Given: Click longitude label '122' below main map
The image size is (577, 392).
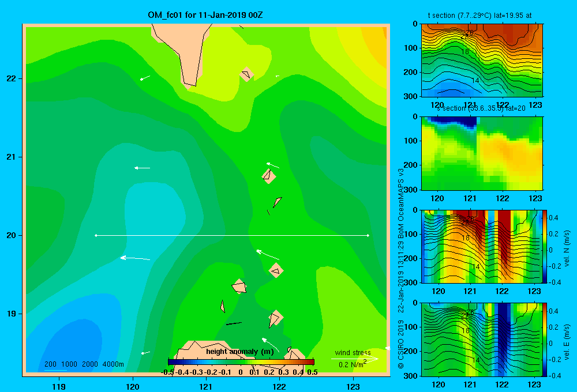Looking at the screenshot, I should click(279, 386).
